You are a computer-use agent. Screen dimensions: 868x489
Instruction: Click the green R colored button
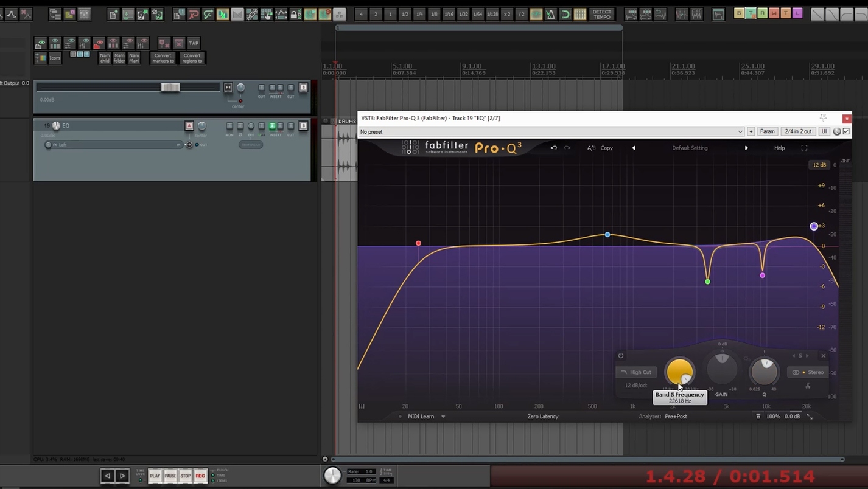[762, 13]
